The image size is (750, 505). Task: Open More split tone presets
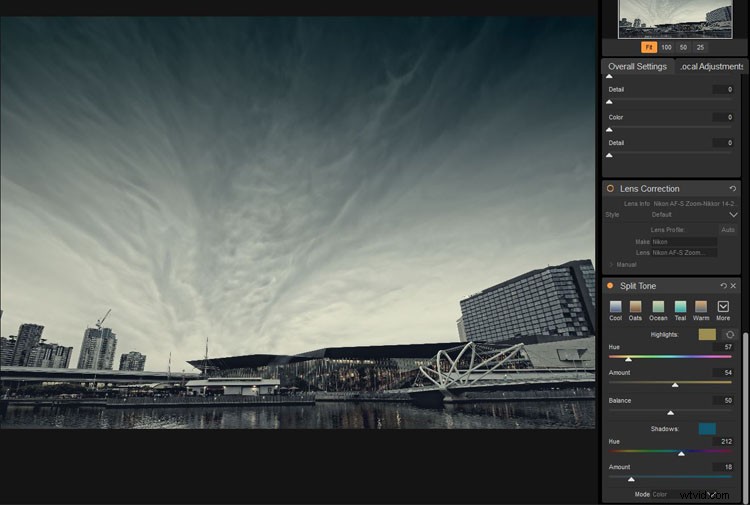723,310
